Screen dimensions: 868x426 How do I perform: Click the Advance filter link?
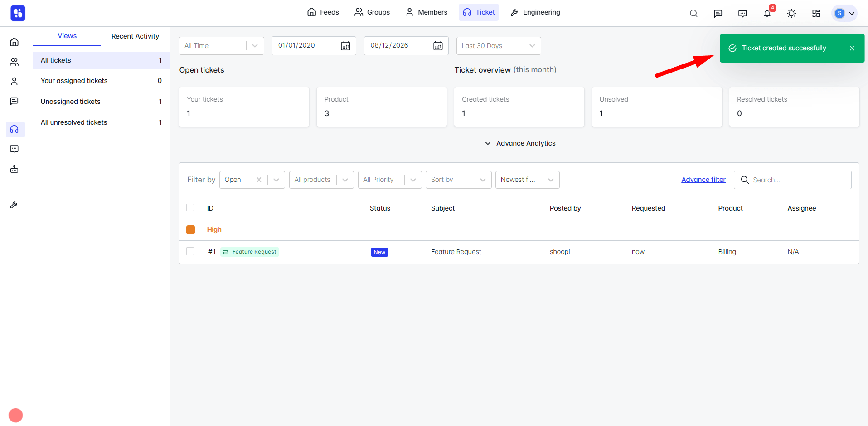pyautogui.click(x=703, y=180)
